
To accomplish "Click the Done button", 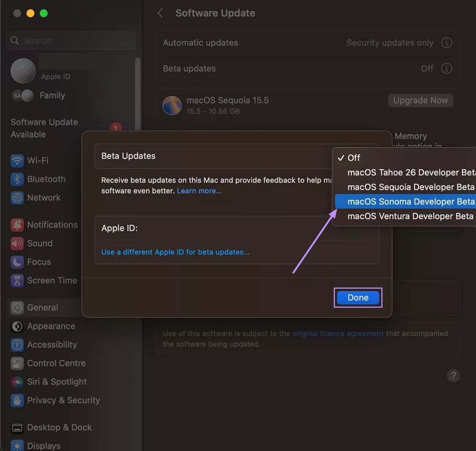I will click(x=358, y=298).
